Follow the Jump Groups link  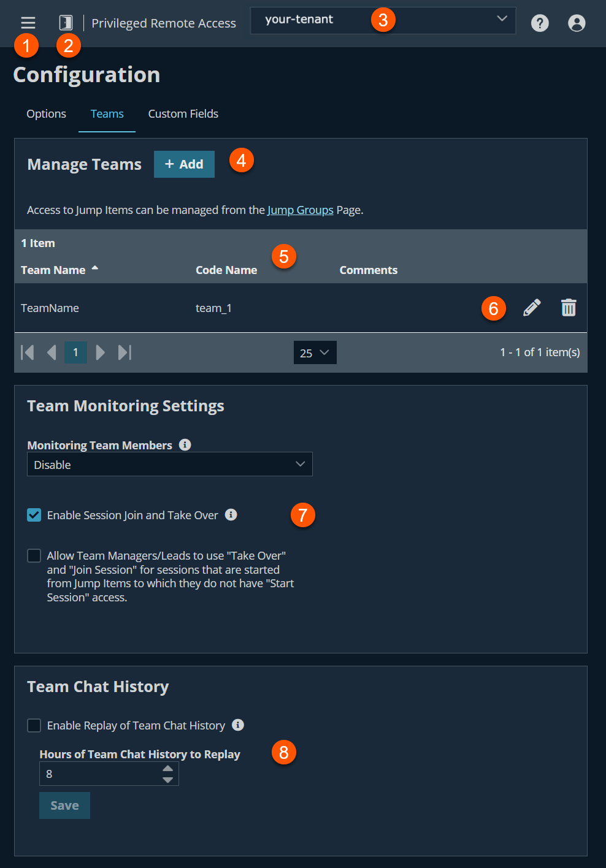point(301,210)
